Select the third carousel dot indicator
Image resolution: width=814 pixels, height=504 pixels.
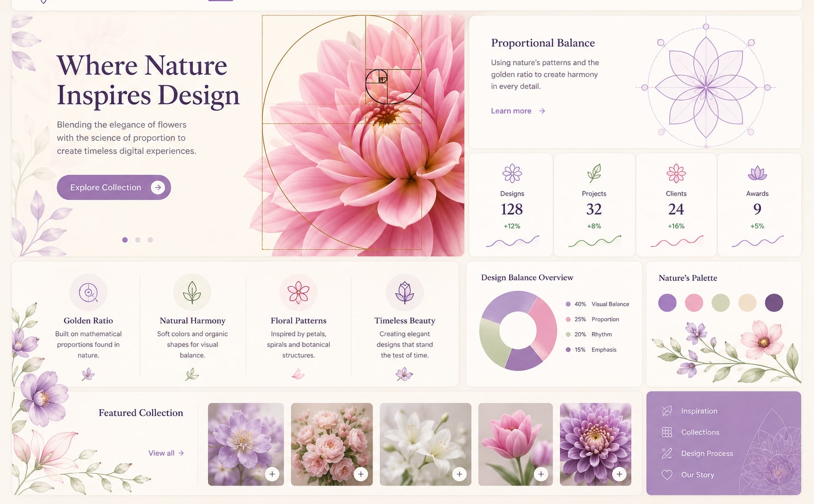pyautogui.click(x=151, y=240)
